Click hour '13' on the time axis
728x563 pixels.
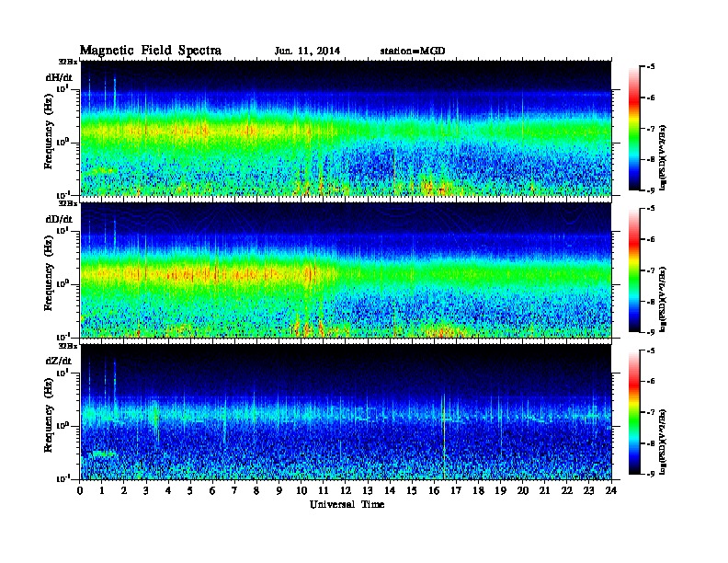coord(368,490)
